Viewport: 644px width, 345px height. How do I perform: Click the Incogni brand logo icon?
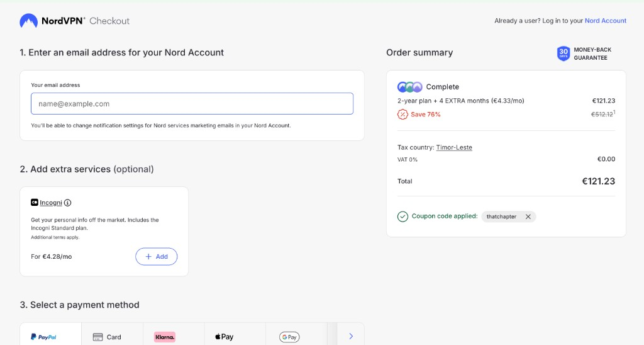(35, 202)
